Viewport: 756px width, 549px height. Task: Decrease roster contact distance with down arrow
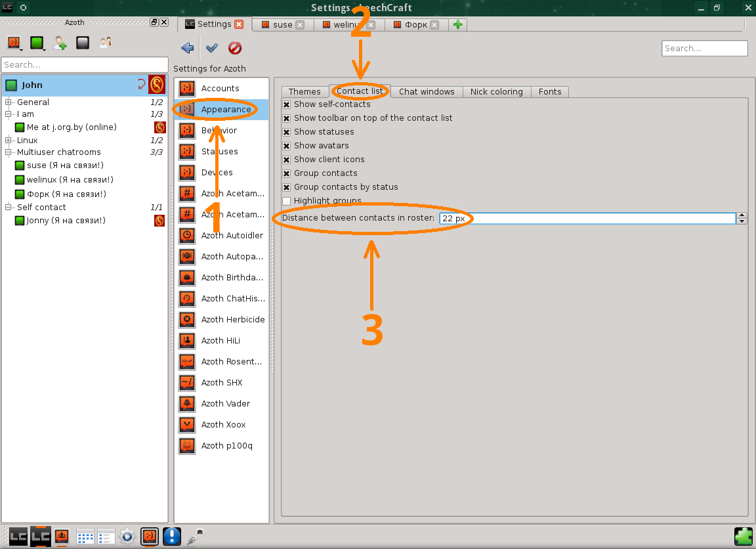[x=742, y=221]
